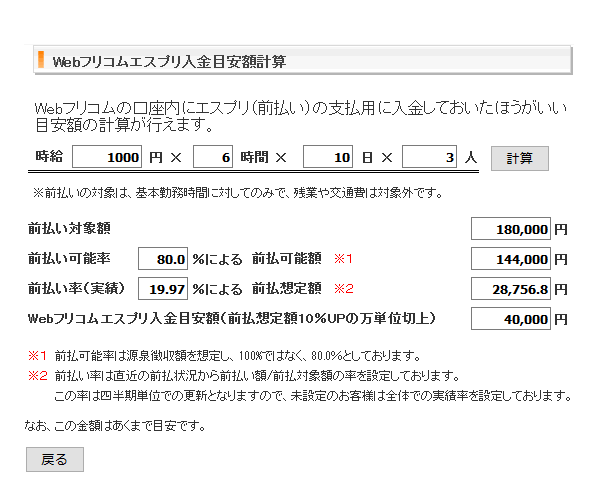Click the orange icon in header bar
Image resolution: width=600 pixels, height=498 pixels.
[x=41, y=60]
